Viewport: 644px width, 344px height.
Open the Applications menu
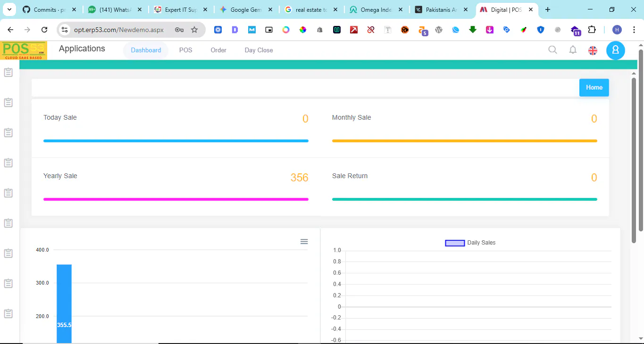[82, 49]
